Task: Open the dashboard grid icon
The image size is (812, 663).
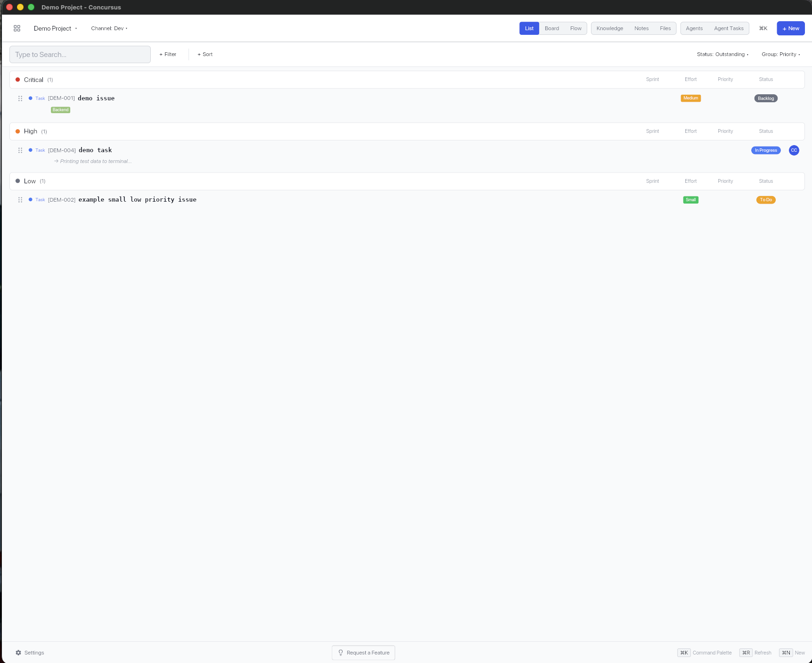Action: point(17,28)
